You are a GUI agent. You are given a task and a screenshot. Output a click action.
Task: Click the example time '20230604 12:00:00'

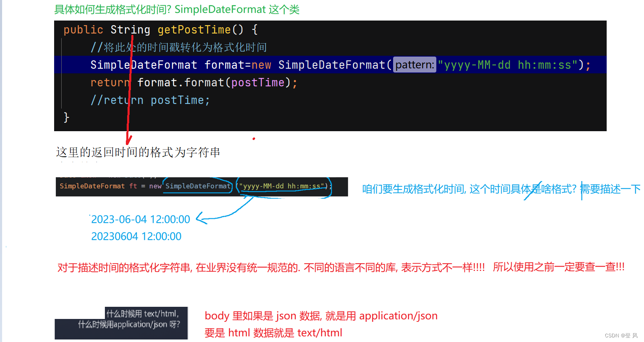click(x=136, y=236)
